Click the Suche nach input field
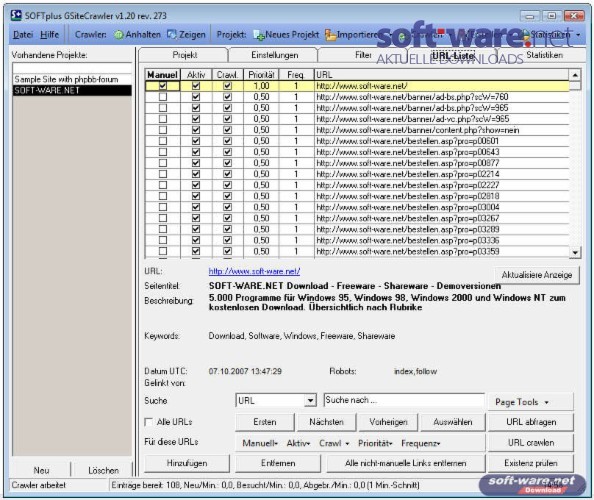Screen dimensions: 594x500 click(x=404, y=400)
